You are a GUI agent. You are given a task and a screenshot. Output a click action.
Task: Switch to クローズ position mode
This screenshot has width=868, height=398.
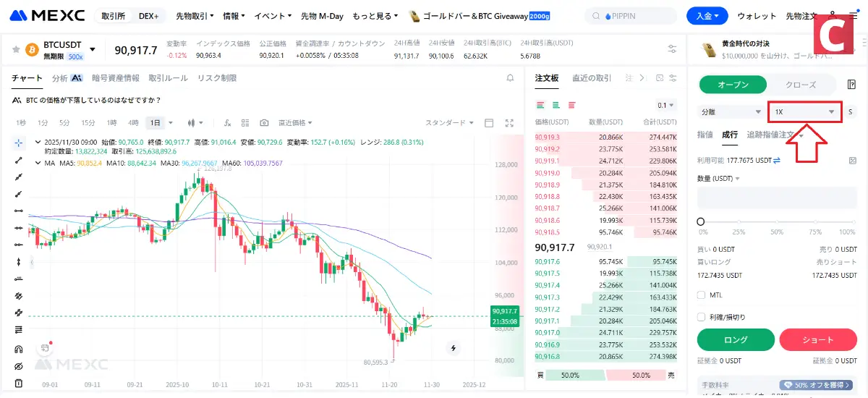click(801, 85)
